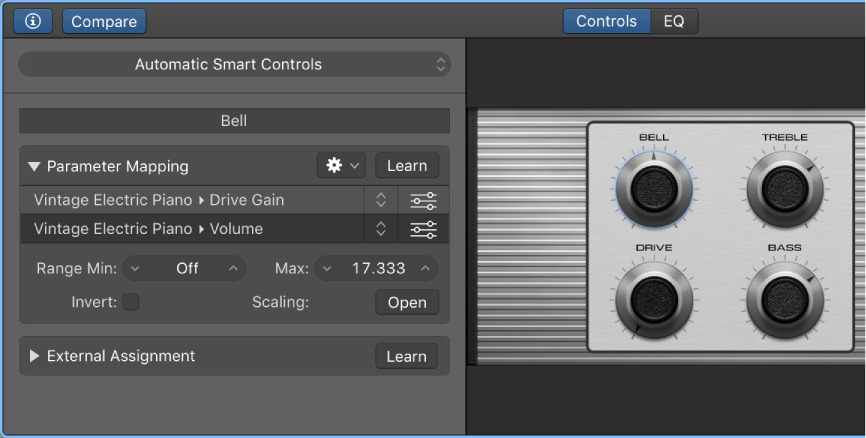Click the inspector info button
This screenshot has width=866, height=438.
tap(33, 21)
